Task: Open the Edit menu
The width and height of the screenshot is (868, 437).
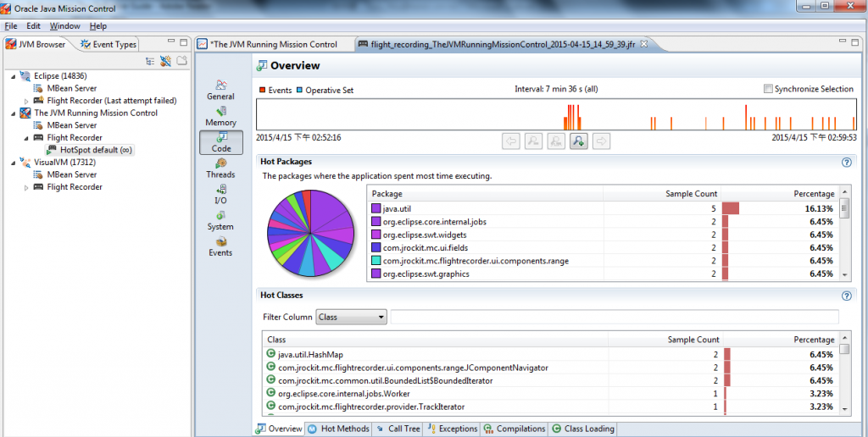Action: (x=33, y=26)
